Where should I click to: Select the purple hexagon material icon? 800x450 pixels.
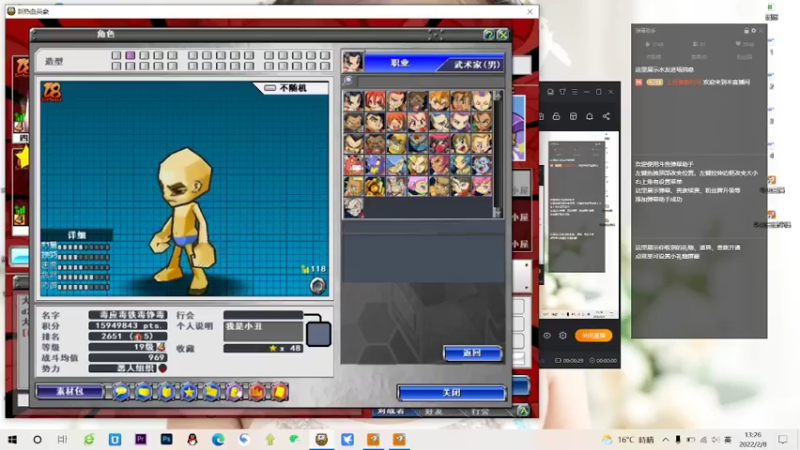click(x=235, y=392)
